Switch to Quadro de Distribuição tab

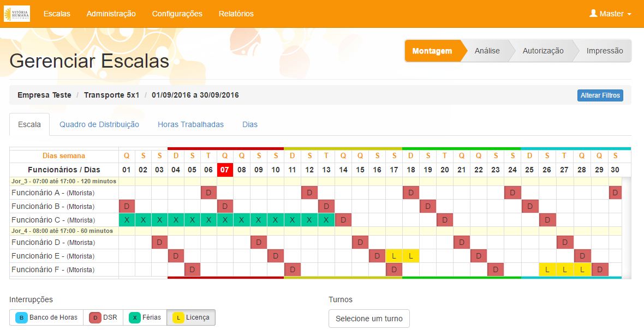point(99,124)
